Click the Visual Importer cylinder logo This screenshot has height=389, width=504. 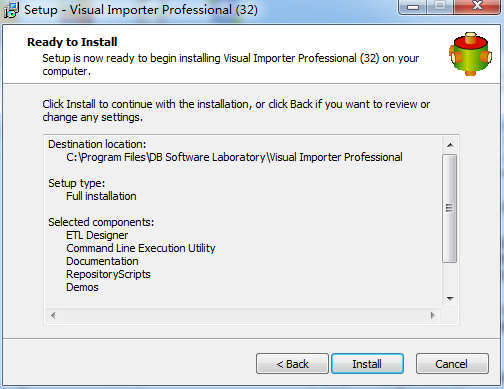[x=470, y=54]
